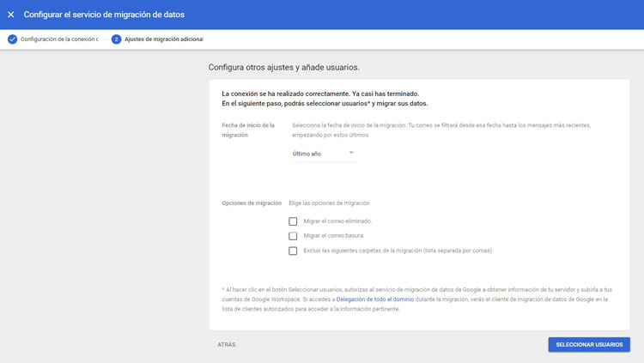Click the exclude folders option label text
The image size is (644, 363).
[398, 251]
